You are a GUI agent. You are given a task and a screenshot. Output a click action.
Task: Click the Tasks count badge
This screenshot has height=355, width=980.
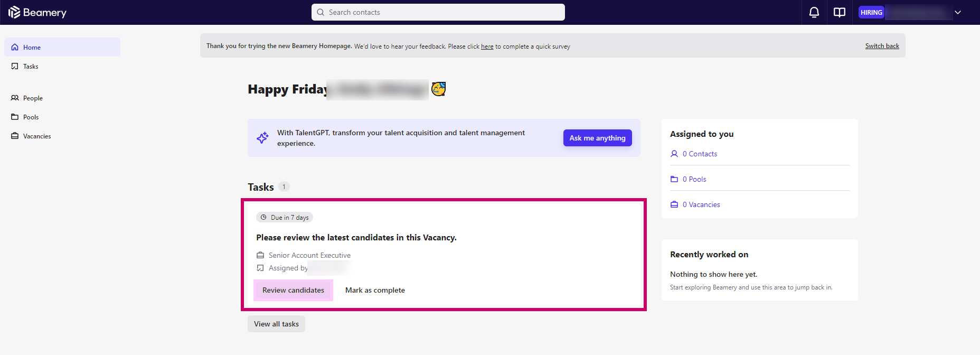click(284, 186)
